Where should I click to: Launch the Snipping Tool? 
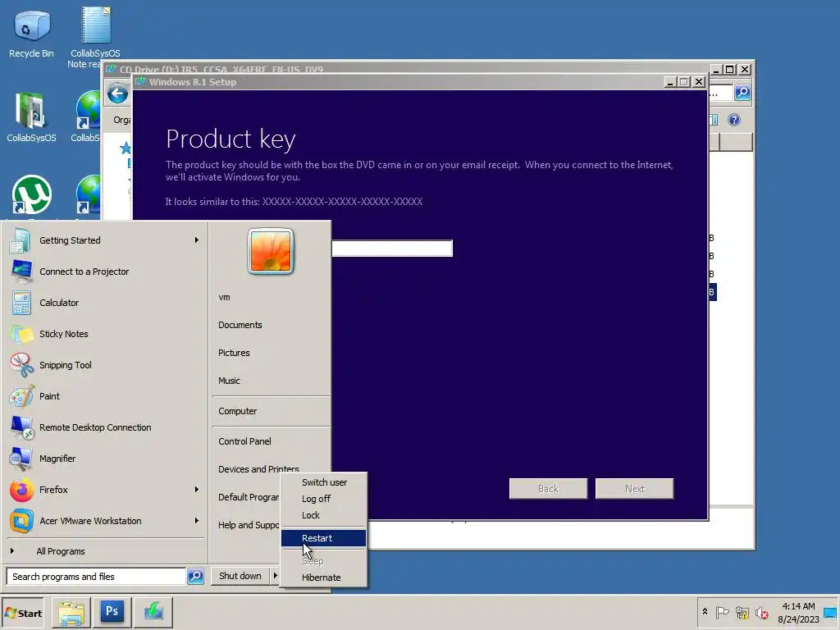tap(105, 365)
